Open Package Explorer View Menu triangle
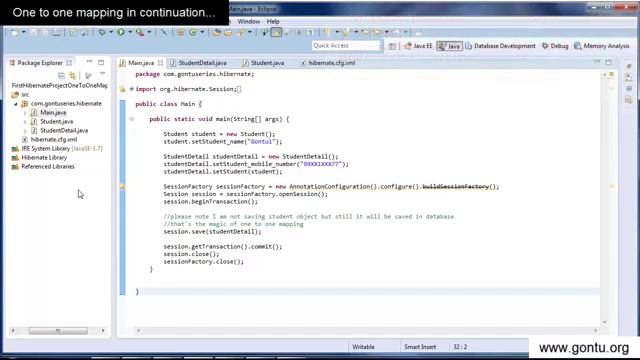Screen dimensions: 640x360 click(102, 74)
